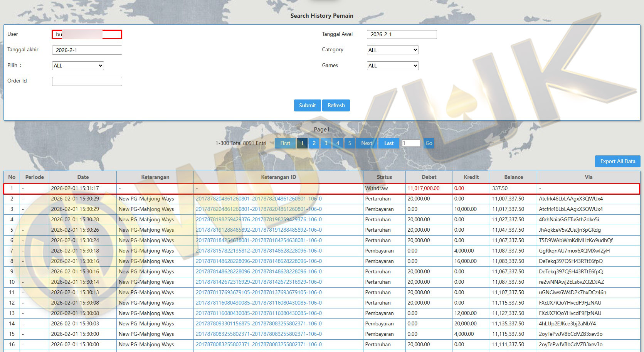The width and height of the screenshot is (644, 352).
Task: Jump to page 5 of results
Action: pyautogui.click(x=350, y=143)
